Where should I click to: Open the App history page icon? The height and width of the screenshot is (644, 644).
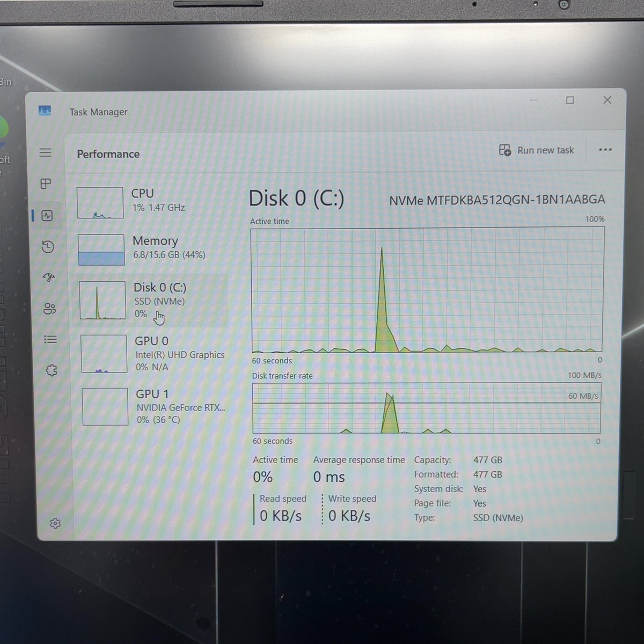48,247
